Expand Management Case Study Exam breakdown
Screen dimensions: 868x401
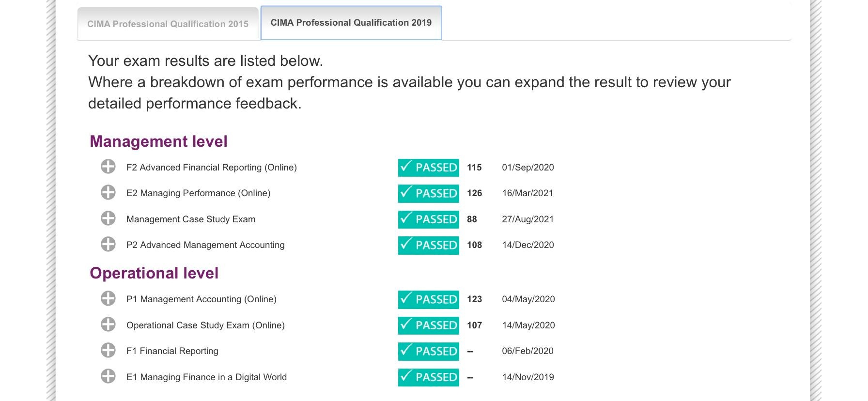108,219
